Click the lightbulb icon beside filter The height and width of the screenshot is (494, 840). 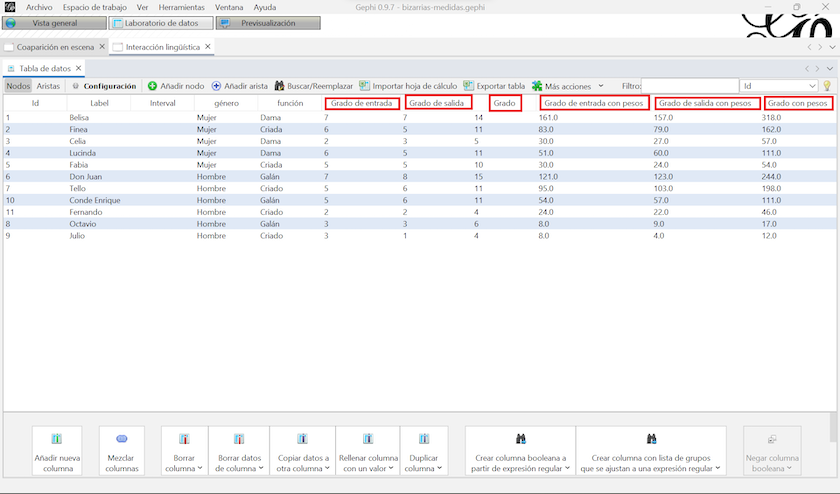click(x=827, y=86)
